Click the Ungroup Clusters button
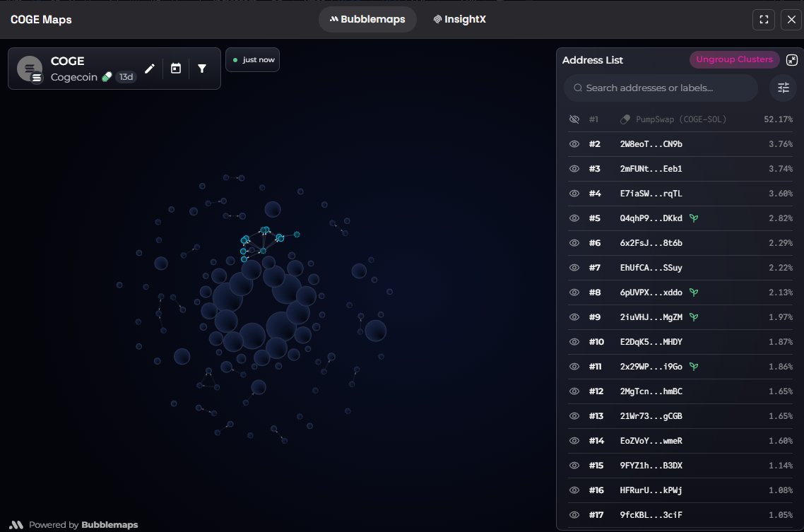Viewport: 804px width, 532px height. coord(734,59)
